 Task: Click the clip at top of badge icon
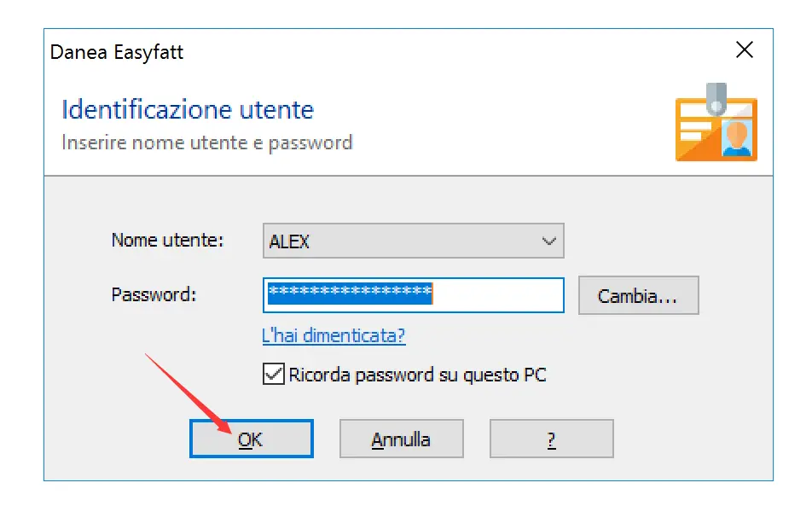pyautogui.click(x=715, y=94)
